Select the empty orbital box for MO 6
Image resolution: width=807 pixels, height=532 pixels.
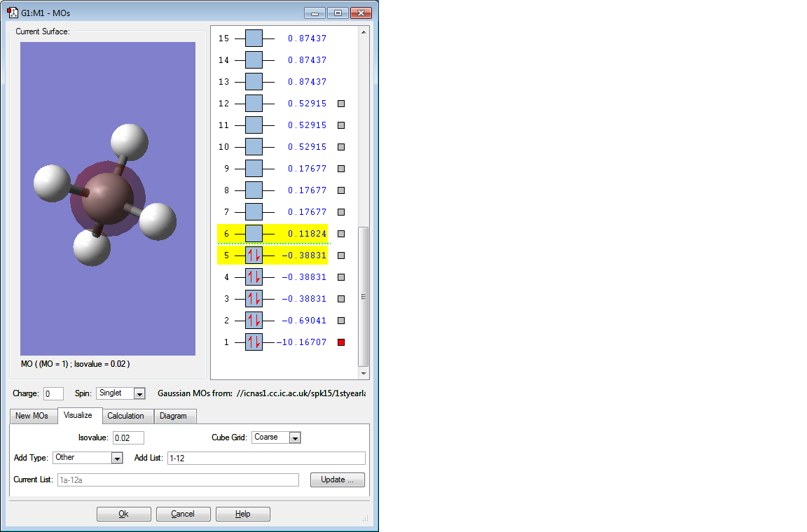point(254,234)
